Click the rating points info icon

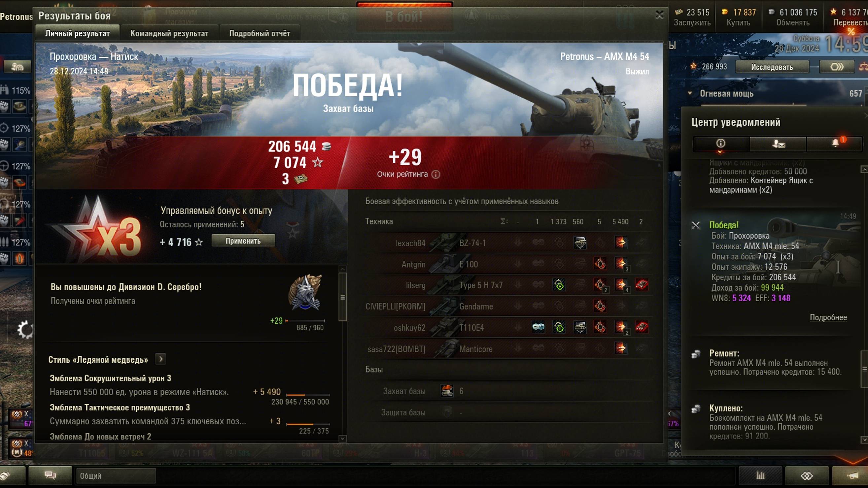pyautogui.click(x=436, y=175)
